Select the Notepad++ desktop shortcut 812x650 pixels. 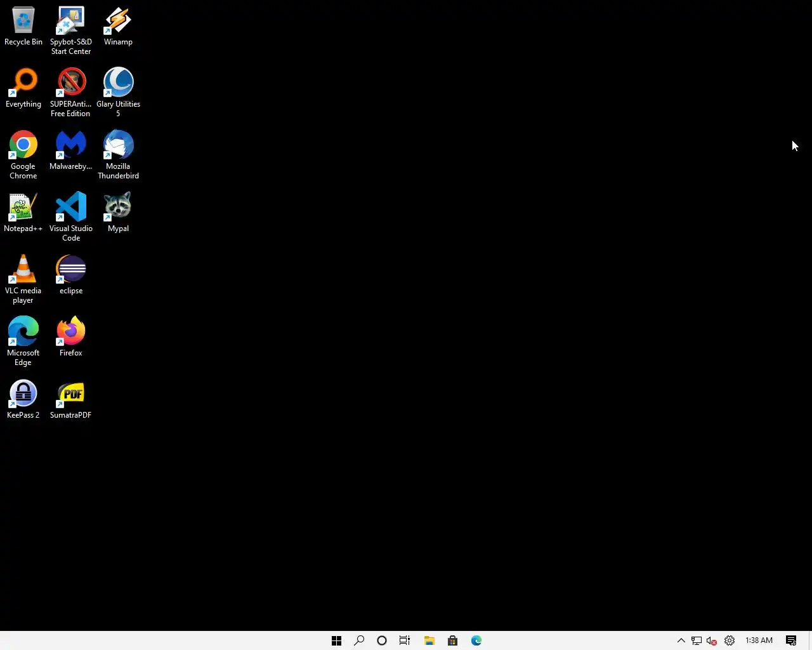(23, 213)
